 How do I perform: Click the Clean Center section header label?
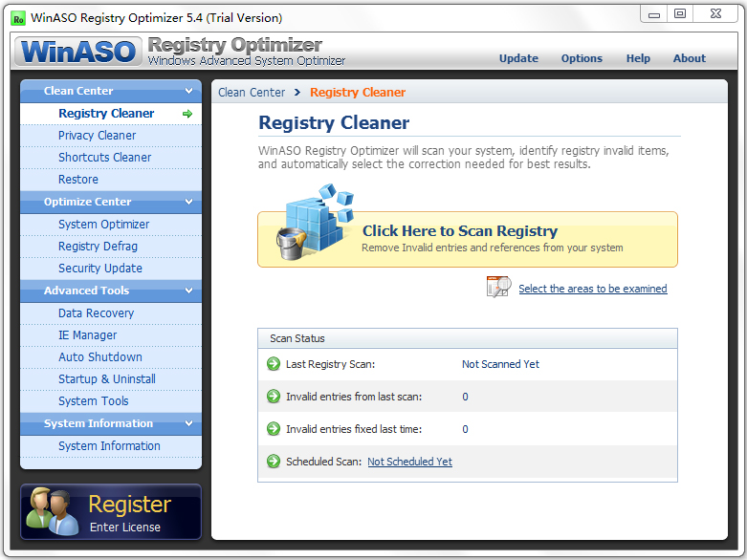[x=78, y=91]
